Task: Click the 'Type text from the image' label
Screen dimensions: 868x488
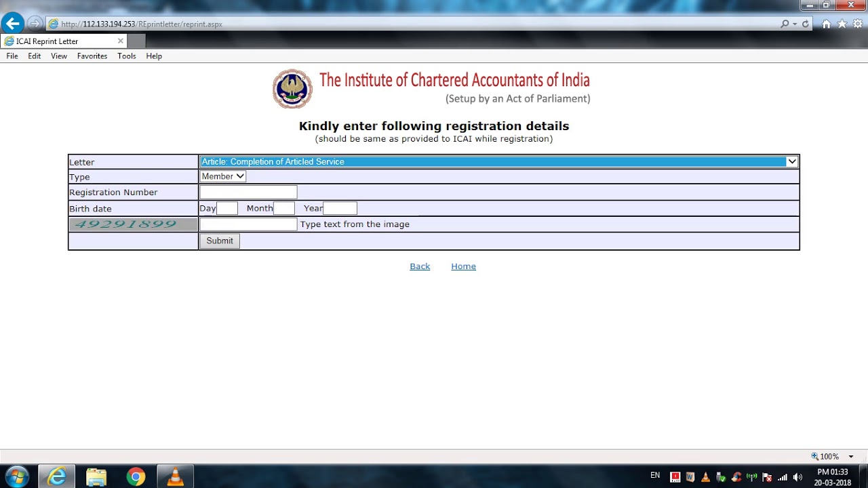Action: (x=355, y=224)
